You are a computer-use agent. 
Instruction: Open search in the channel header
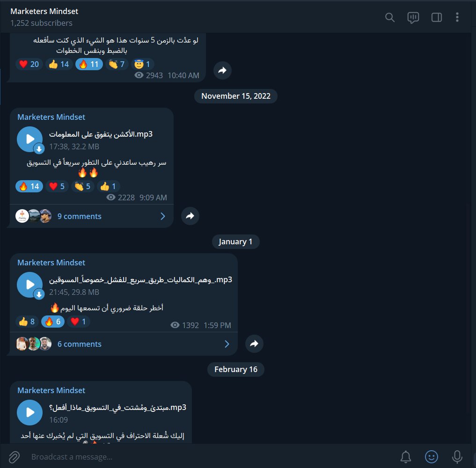(x=390, y=17)
